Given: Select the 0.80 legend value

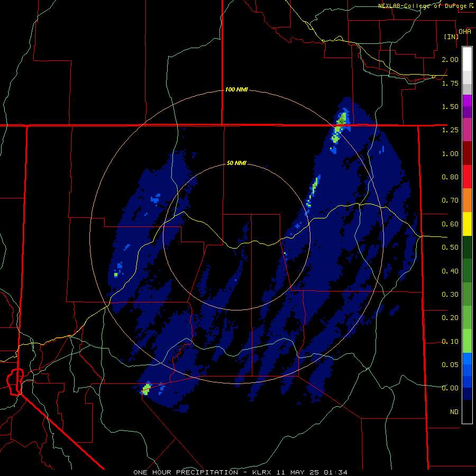Looking at the screenshot, I should coord(450,177).
